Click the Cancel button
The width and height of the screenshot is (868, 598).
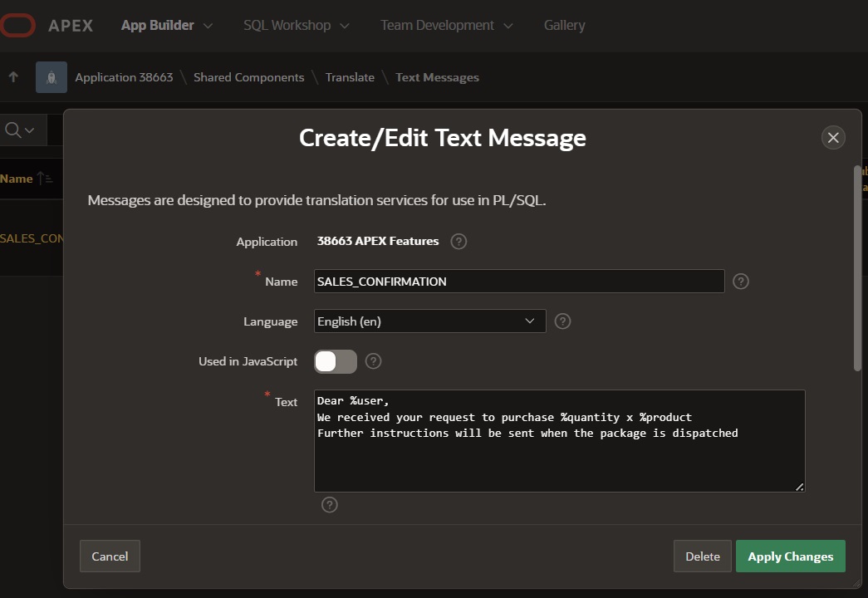pyautogui.click(x=110, y=556)
